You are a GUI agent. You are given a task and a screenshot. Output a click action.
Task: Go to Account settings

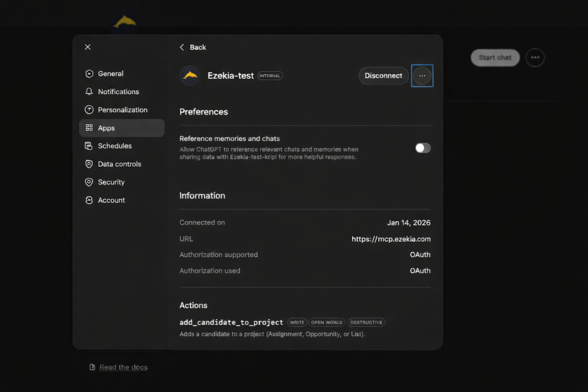(x=122, y=200)
